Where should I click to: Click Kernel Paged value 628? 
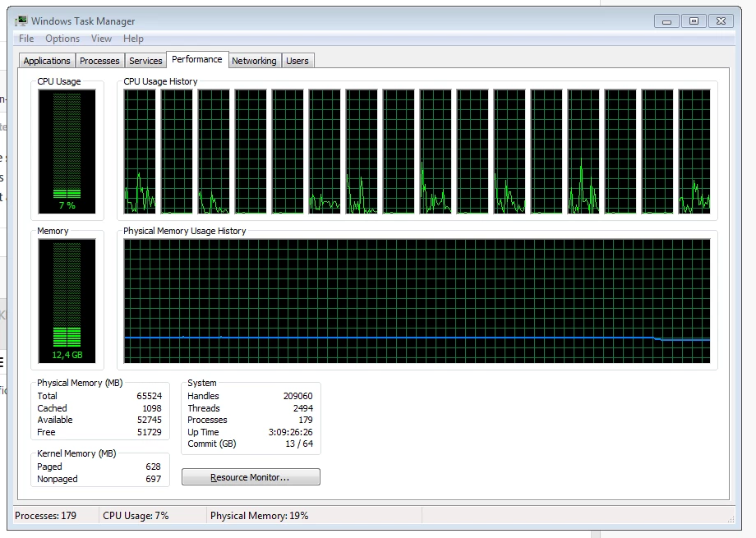point(154,467)
